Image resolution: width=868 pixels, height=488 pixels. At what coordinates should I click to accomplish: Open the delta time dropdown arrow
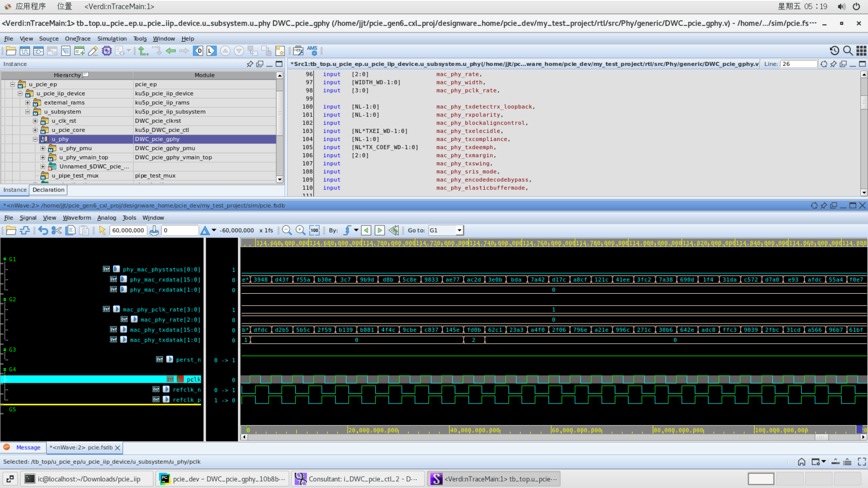(214, 230)
